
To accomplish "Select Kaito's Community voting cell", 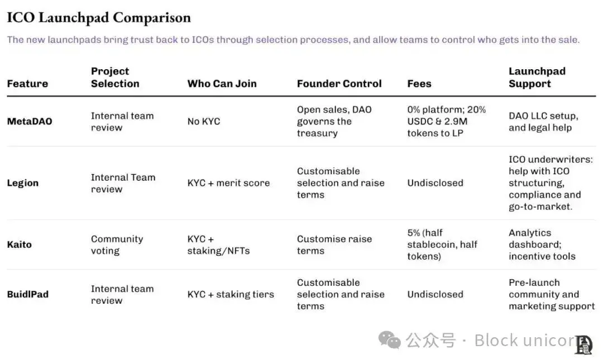I will pyautogui.click(x=117, y=245).
